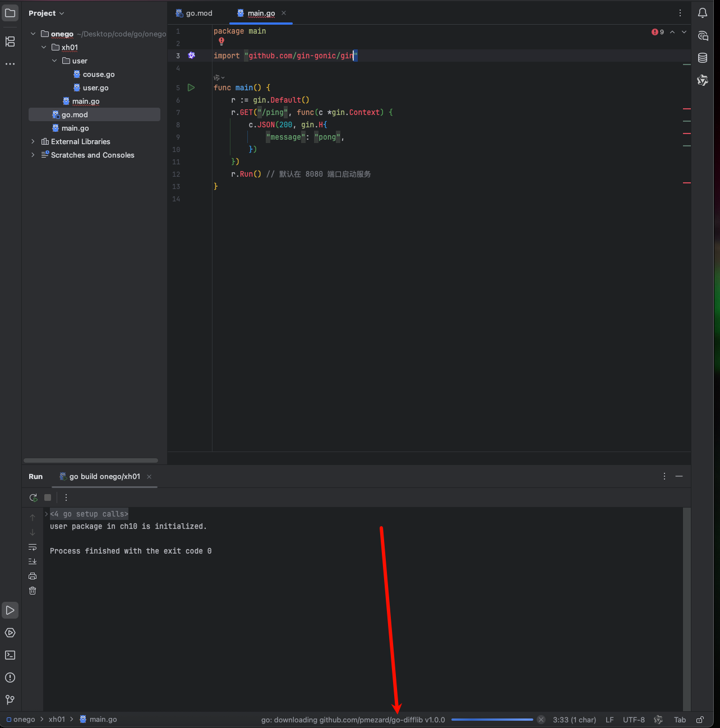Change file encoding UTF-8
The height and width of the screenshot is (728, 720).
click(x=634, y=720)
